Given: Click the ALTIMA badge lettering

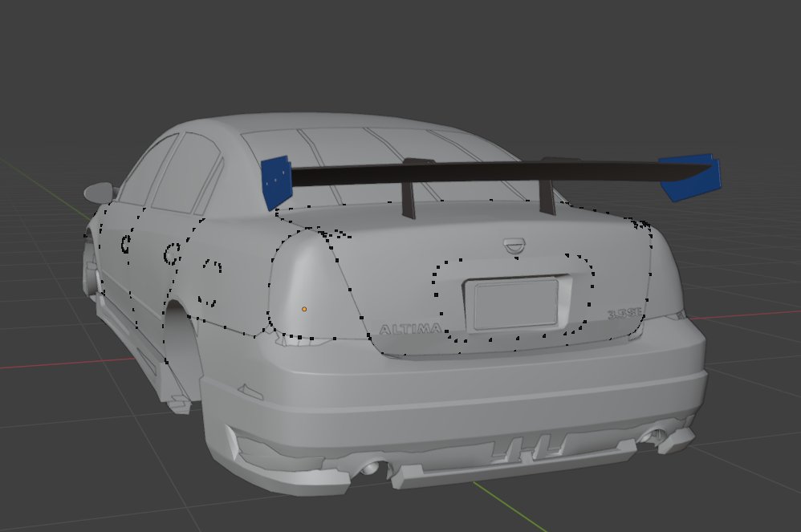Looking at the screenshot, I should click(410, 329).
